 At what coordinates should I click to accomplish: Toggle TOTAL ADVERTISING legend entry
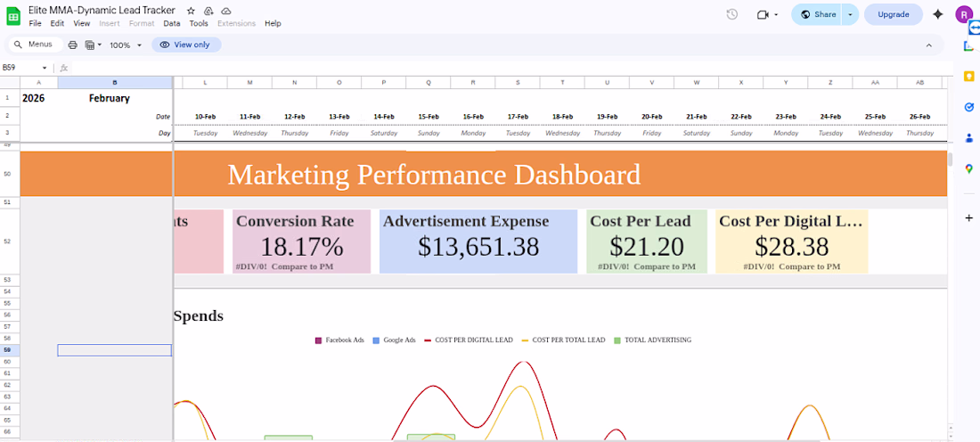652,340
